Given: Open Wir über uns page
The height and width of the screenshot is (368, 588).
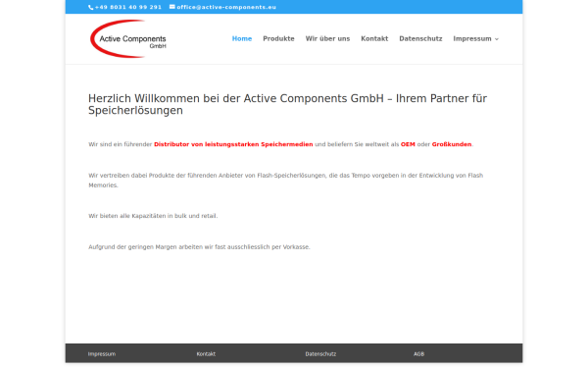Looking at the screenshot, I should [327, 38].
